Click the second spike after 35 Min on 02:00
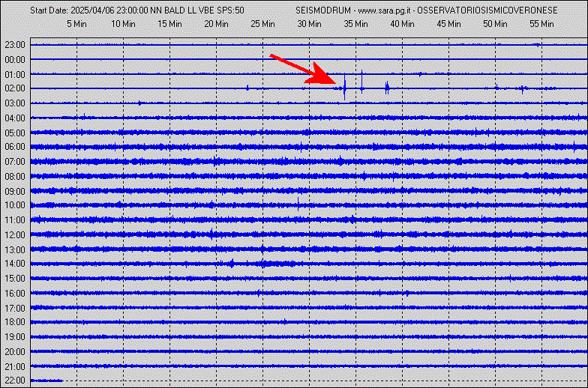The height and width of the screenshot is (388, 588). 361,82
